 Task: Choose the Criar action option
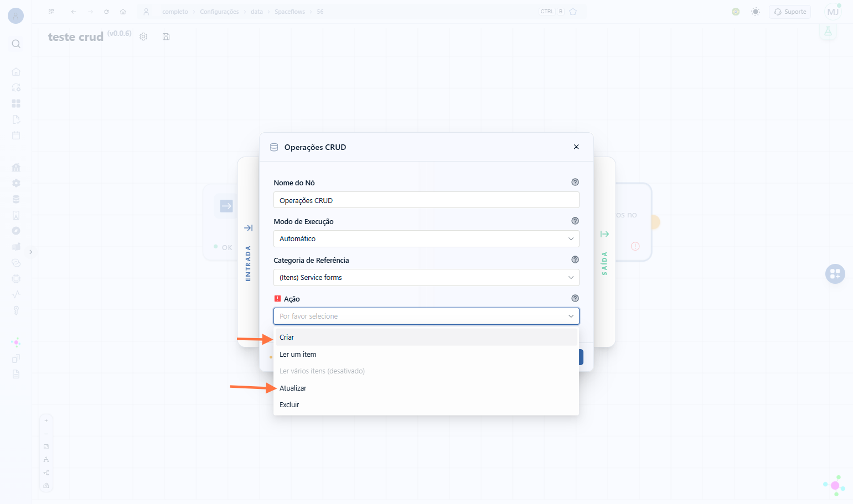coord(426,337)
